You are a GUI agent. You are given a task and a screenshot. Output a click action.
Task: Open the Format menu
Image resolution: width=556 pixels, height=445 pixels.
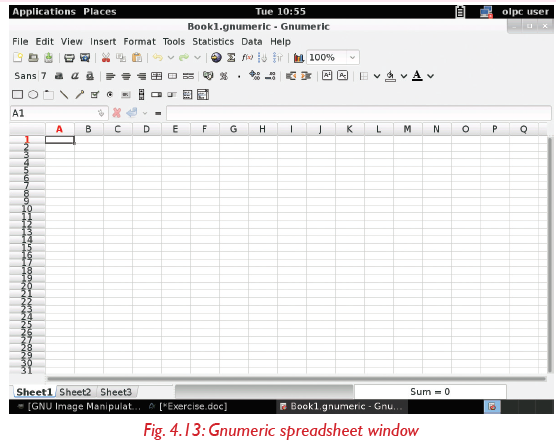pyautogui.click(x=139, y=41)
